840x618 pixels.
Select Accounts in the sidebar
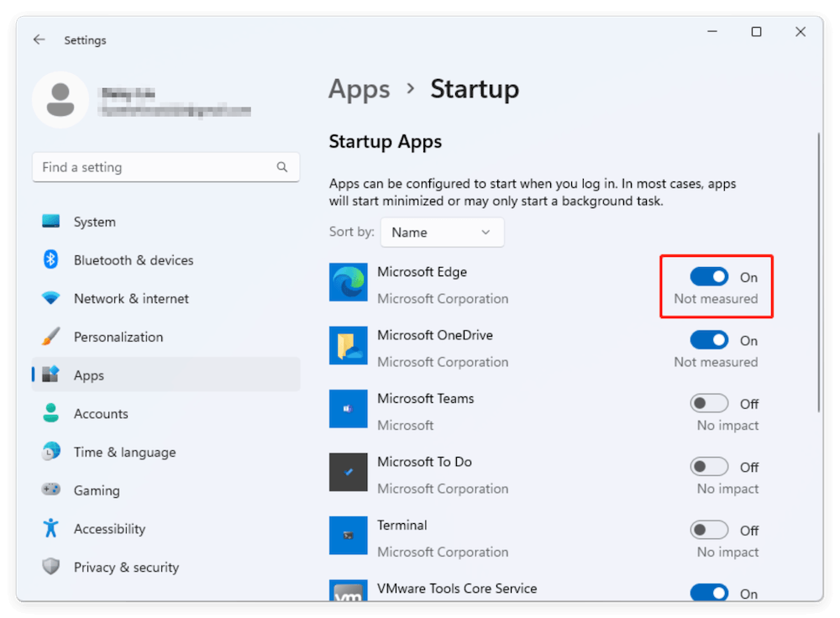(x=166, y=413)
